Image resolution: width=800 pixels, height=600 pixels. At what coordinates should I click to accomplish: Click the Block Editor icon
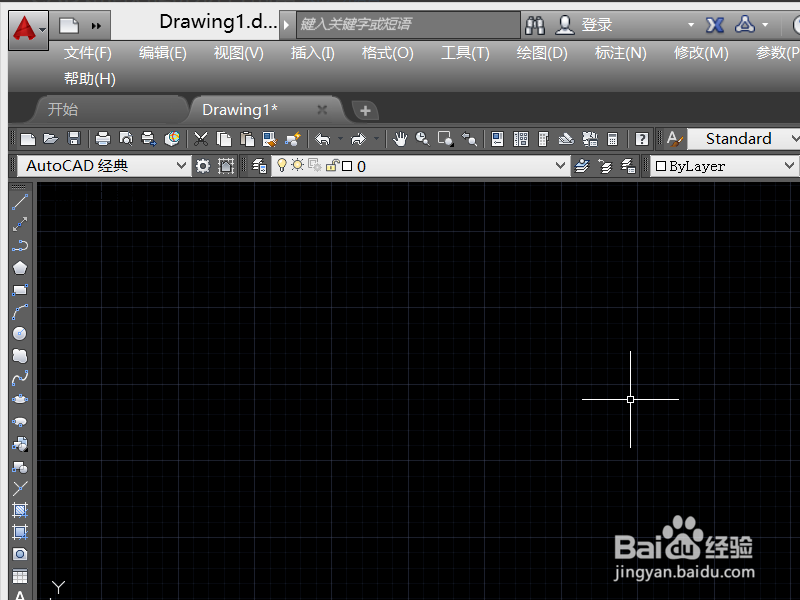(x=293, y=139)
